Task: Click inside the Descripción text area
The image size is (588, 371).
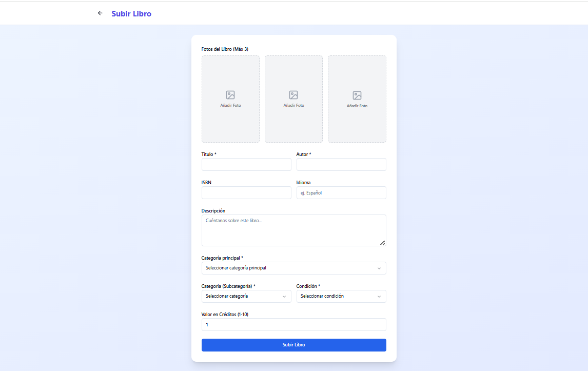Action: tap(293, 231)
